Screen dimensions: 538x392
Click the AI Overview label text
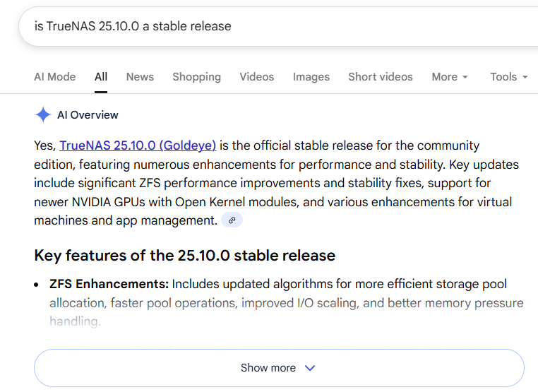[x=88, y=115]
